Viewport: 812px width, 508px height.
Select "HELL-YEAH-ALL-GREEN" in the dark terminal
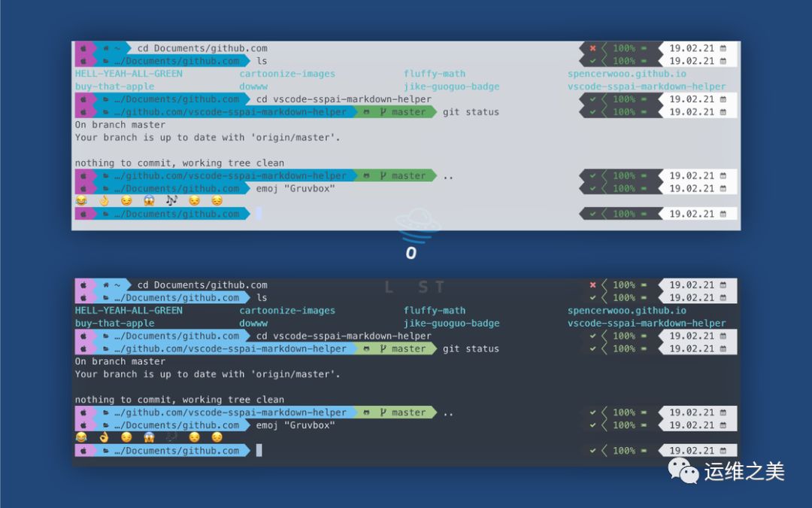(129, 311)
